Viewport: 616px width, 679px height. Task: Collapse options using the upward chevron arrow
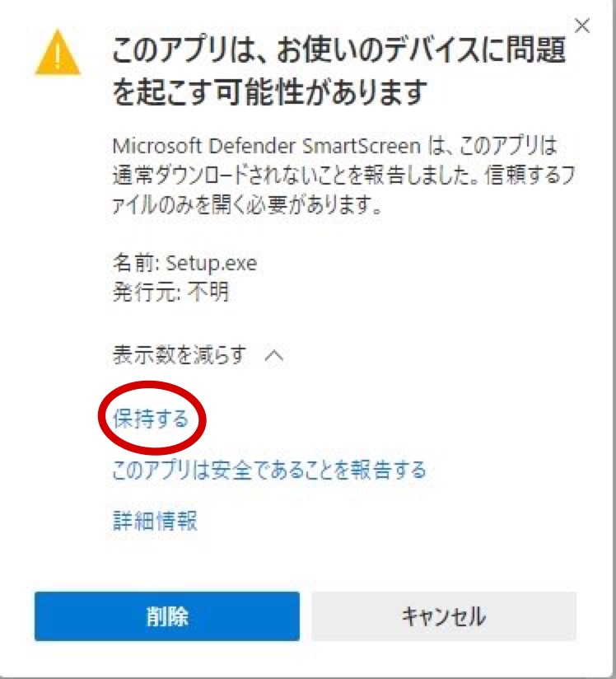(274, 356)
